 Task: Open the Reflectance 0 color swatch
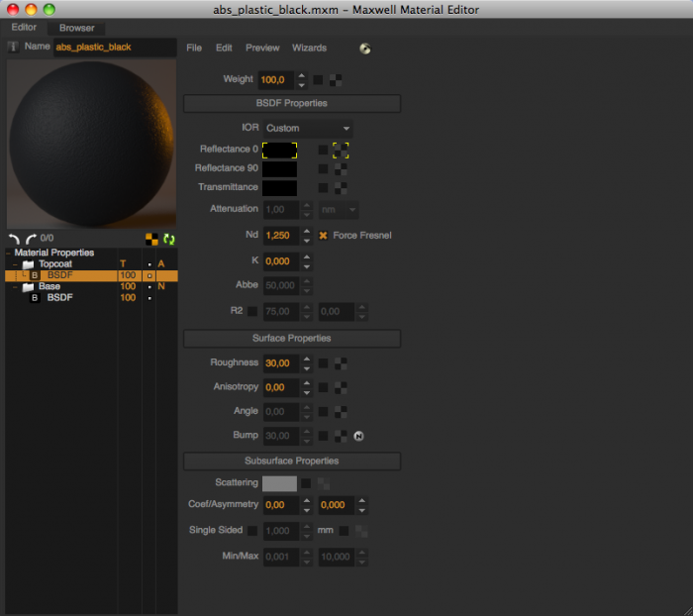click(279, 151)
